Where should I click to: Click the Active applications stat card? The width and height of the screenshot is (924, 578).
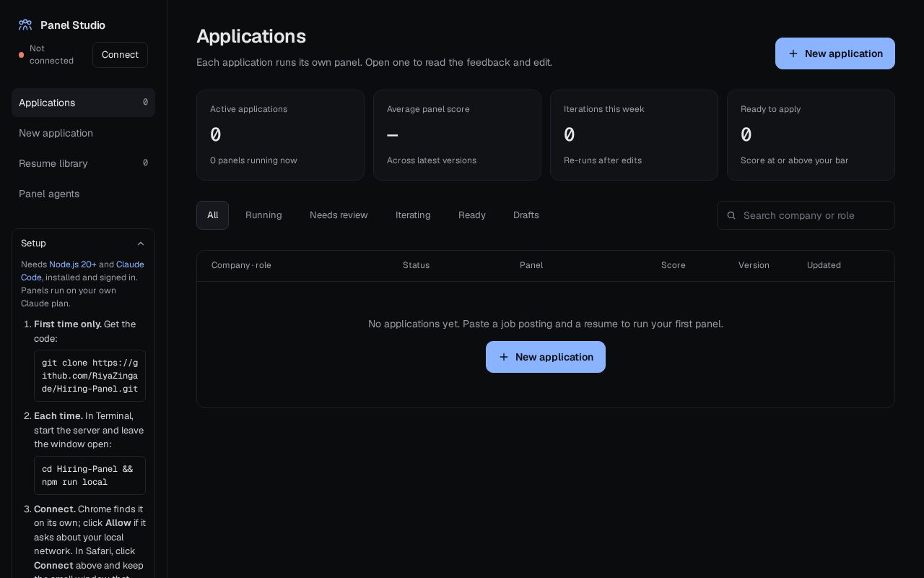pyautogui.click(x=280, y=135)
